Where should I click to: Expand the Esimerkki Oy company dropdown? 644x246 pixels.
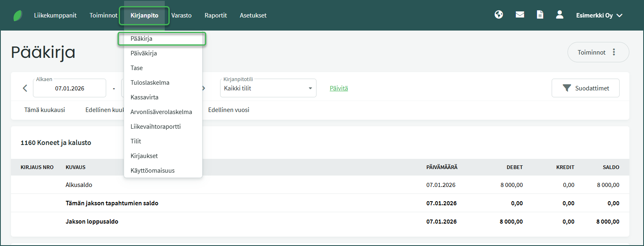coord(599,15)
